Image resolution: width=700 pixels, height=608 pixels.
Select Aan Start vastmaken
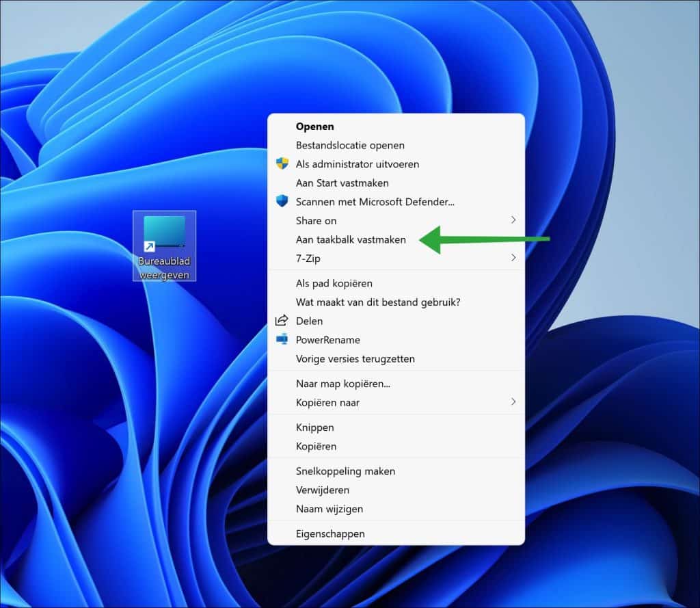[342, 183]
